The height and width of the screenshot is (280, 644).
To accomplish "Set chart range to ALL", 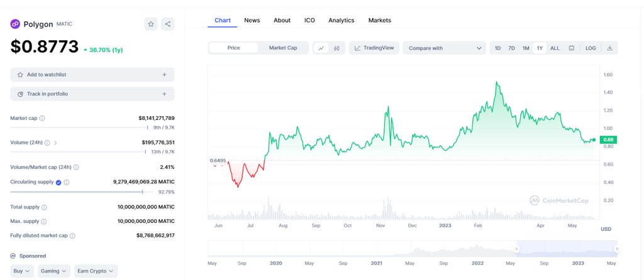I will (555, 48).
